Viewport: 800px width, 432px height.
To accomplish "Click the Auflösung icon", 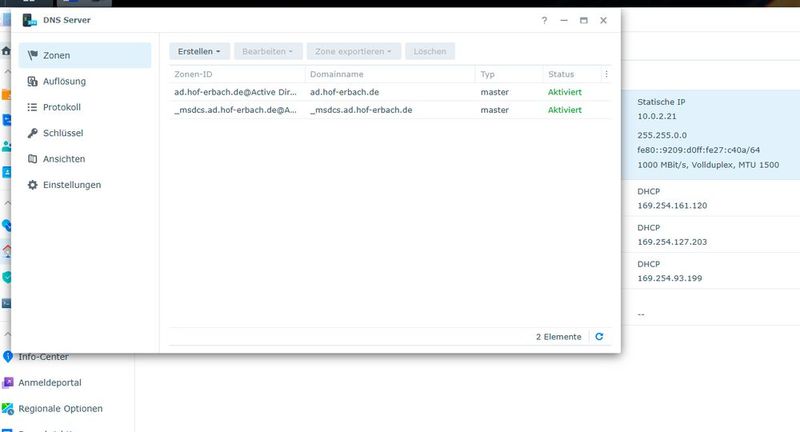I will [x=33, y=81].
